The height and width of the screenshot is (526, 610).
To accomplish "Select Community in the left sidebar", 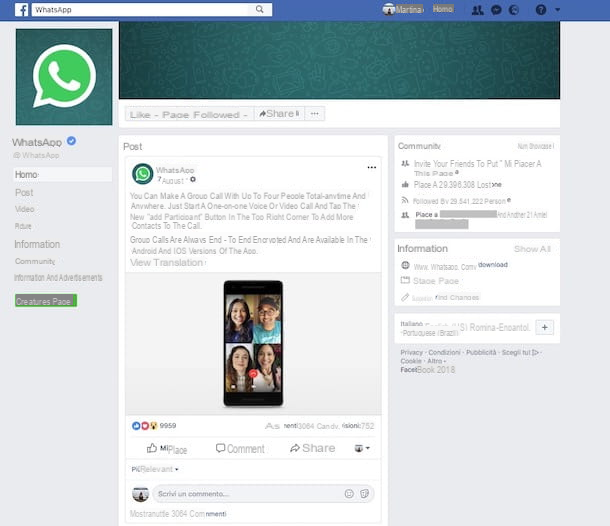I will click(35, 261).
